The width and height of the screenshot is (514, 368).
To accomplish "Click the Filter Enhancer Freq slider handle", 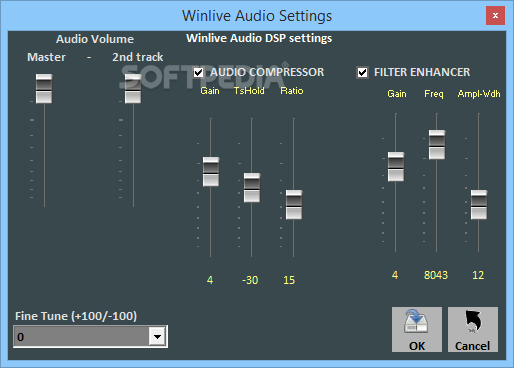I will pos(437,145).
